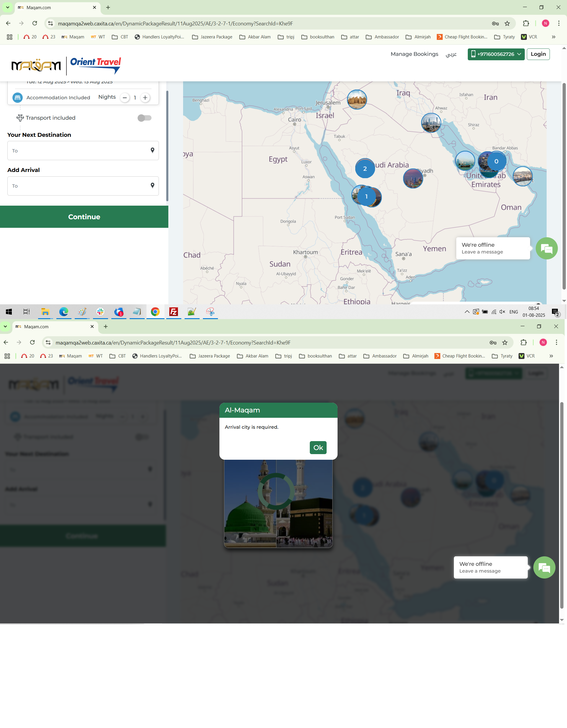Switch the site language to عربي
567x728 pixels.
451,54
